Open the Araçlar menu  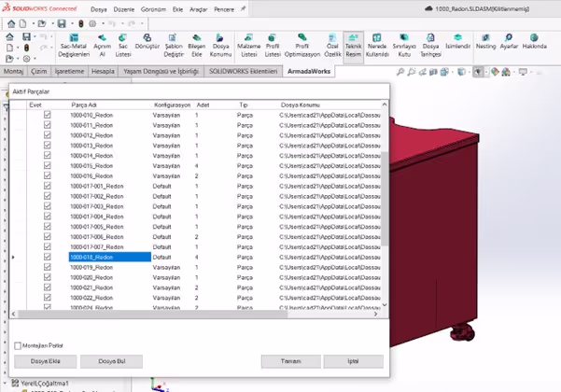198,9
